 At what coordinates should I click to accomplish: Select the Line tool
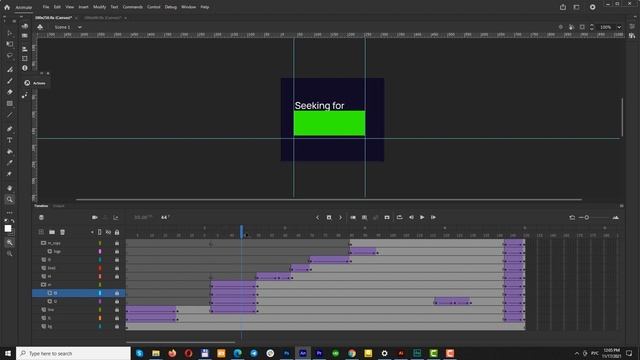pos(10,115)
